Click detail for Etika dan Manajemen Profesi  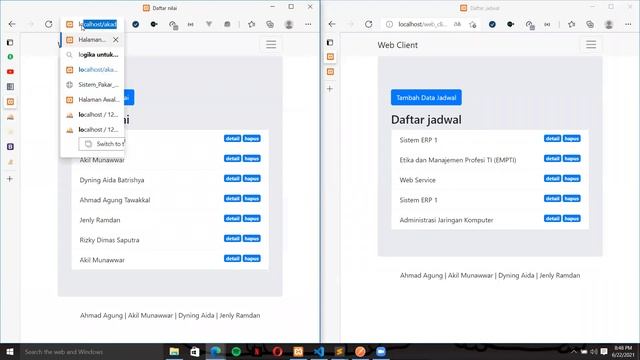coord(552,159)
